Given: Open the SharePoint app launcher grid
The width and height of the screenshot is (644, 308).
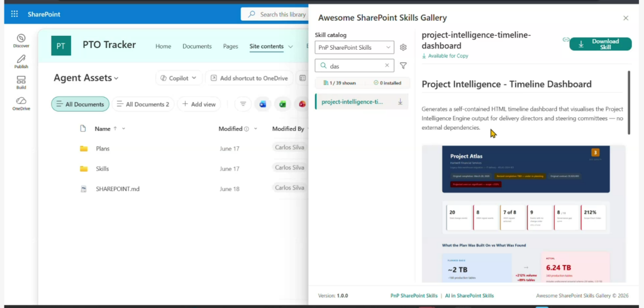Looking at the screenshot, I should 14,14.
